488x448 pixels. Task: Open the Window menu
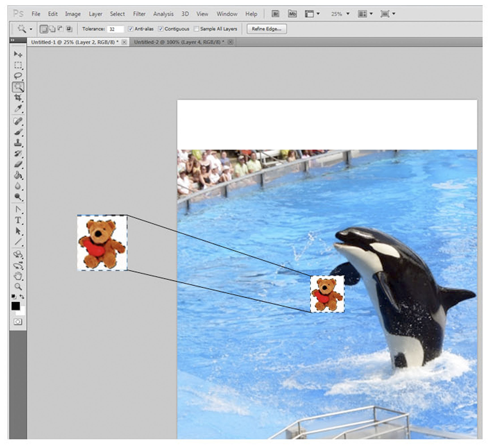[x=227, y=14]
